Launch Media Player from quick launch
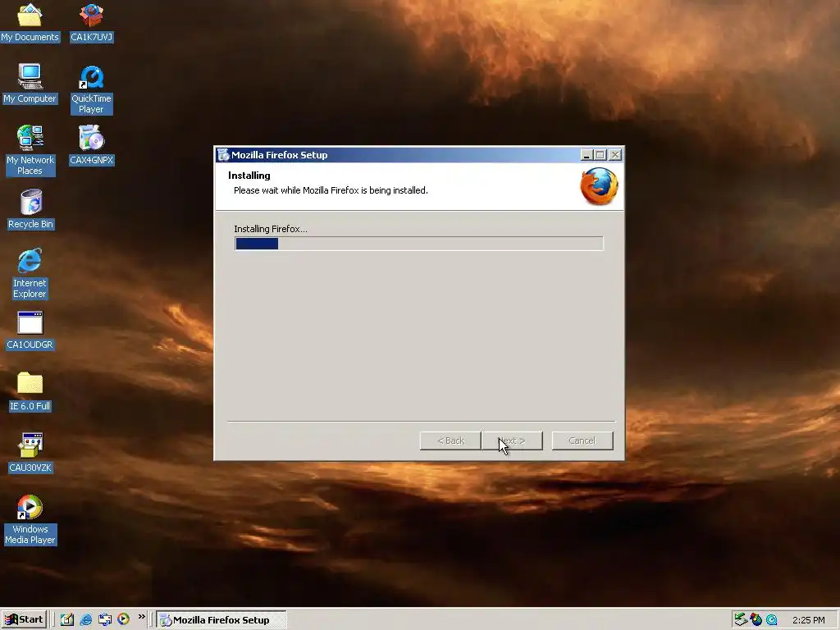 (x=123, y=619)
